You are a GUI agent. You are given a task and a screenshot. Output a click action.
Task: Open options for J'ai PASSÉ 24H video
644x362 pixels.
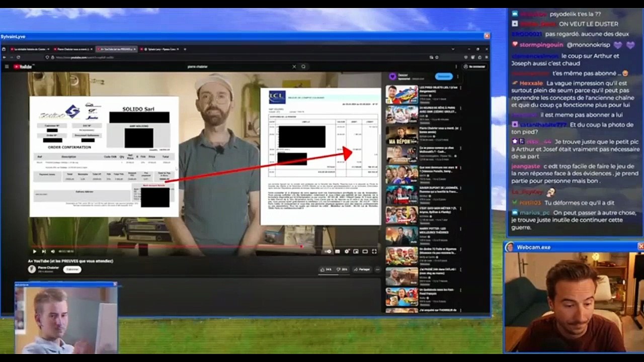point(461,269)
